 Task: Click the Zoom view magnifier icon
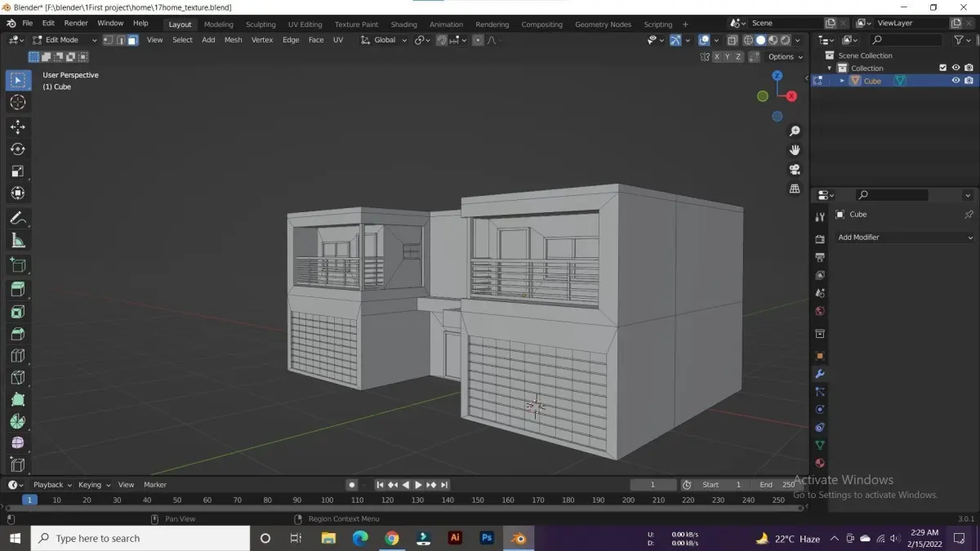pos(795,131)
